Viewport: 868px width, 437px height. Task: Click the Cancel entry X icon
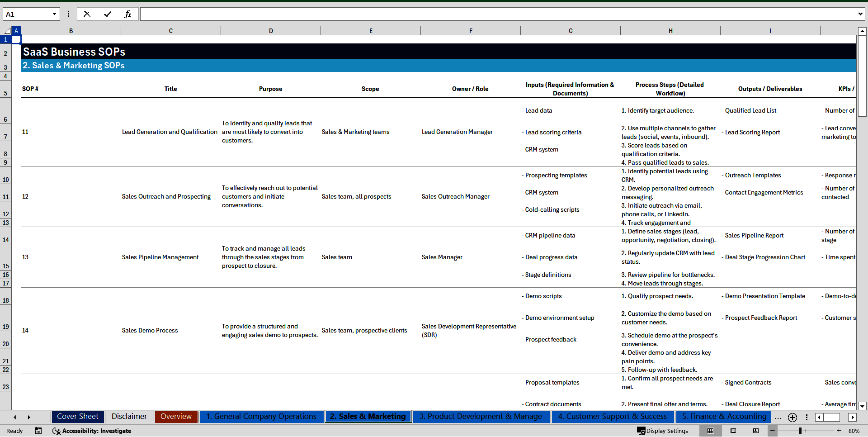87,14
